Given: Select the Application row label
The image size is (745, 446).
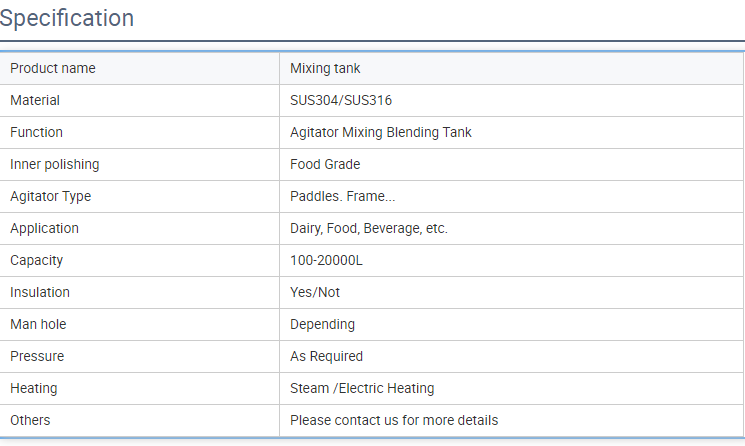Looking at the screenshot, I should 44,228.
